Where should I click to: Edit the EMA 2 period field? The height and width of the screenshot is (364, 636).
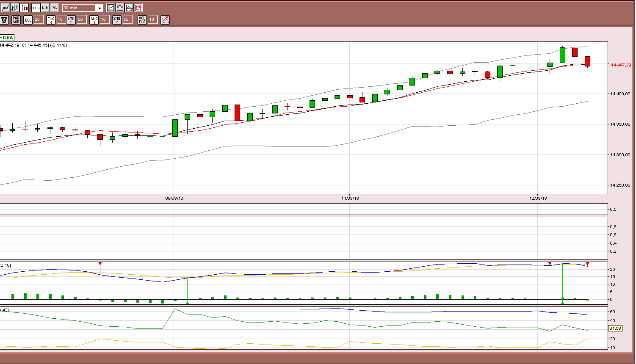click(81, 19)
